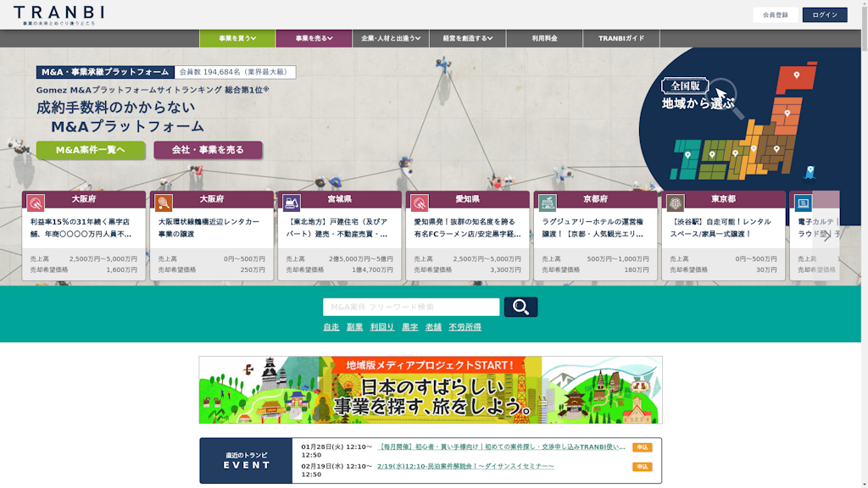Screen dimensions: 868x488
Task: Focus the M&A案件 フリーワード検索 field
Action: coord(411,307)
